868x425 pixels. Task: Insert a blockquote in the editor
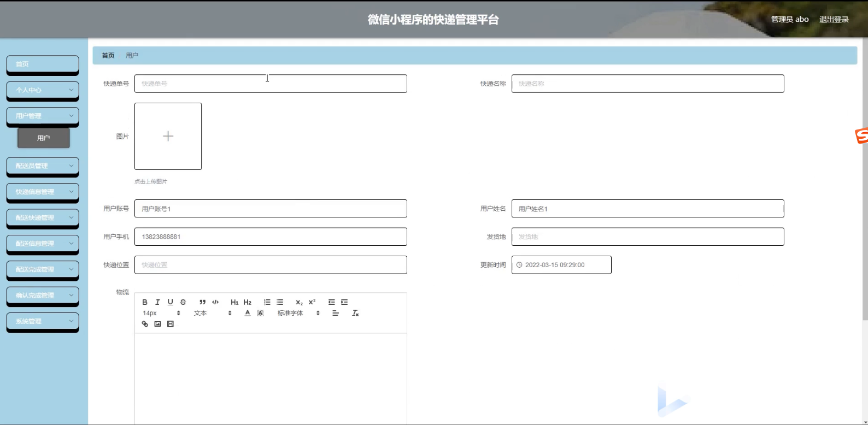202,302
